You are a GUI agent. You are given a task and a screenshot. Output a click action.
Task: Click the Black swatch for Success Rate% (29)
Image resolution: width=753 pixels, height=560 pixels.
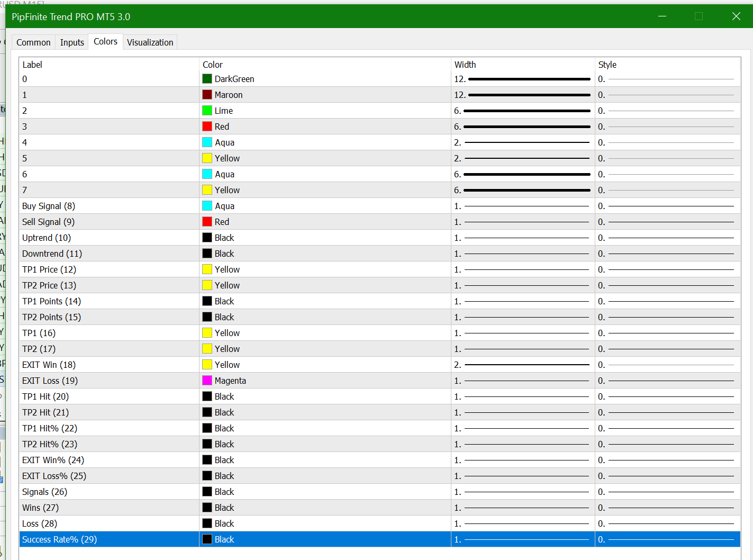click(207, 539)
